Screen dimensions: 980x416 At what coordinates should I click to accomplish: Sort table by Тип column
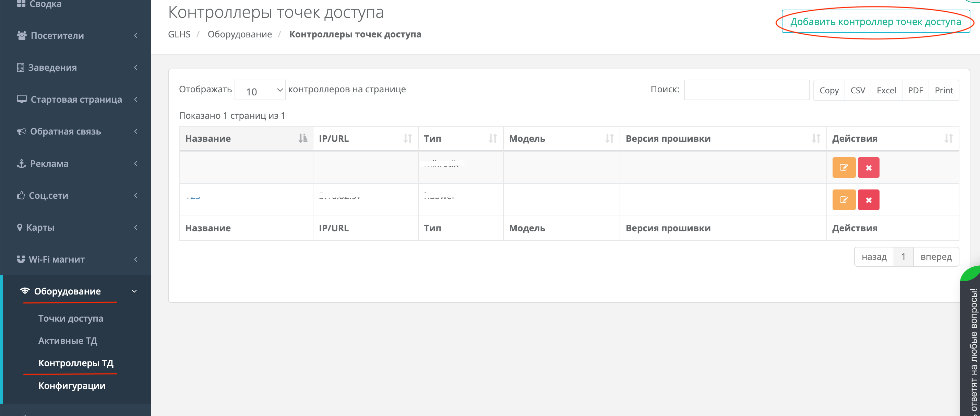click(x=461, y=139)
